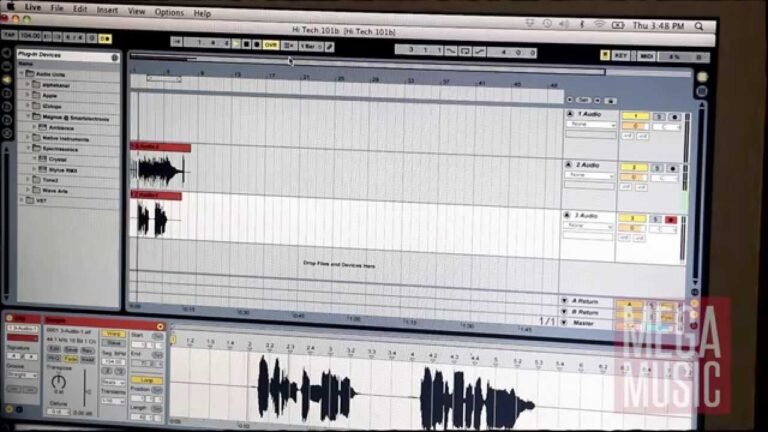The width and height of the screenshot is (768, 432).
Task: Open the quantization 1 Bar dropdown
Action: point(311,47)
